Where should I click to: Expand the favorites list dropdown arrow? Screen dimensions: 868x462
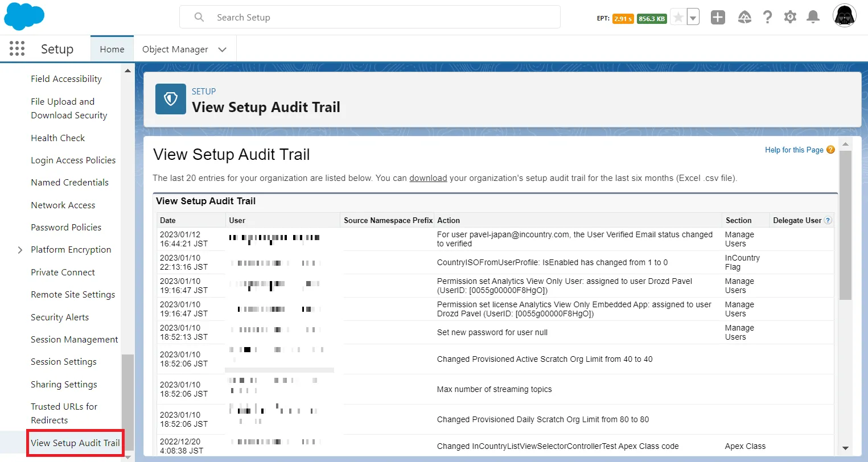693,18
